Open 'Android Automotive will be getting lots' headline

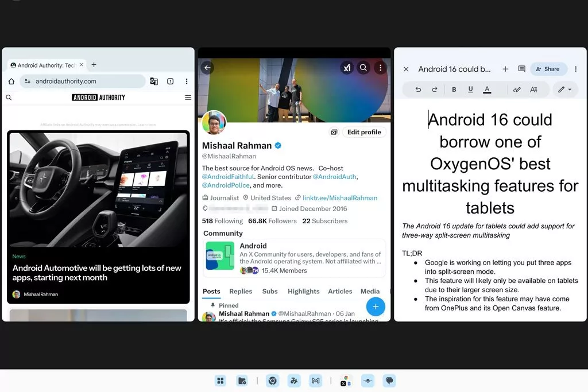pos(96,273)
